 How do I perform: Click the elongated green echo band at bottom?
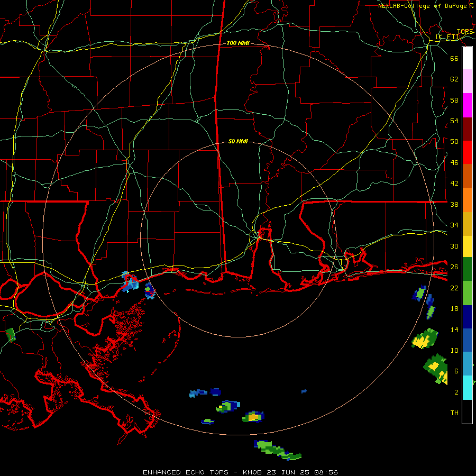[x=277, y=451]
